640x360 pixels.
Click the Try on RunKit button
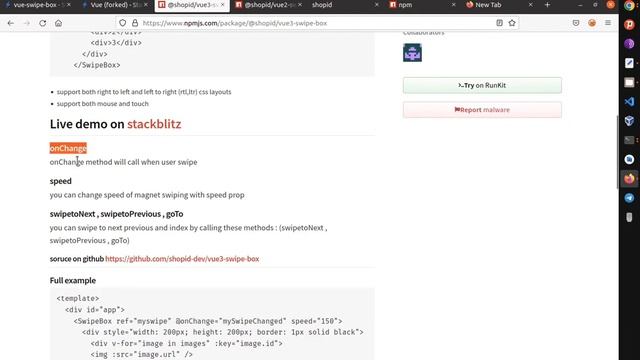pyautogui.click(x=482, y=85)
